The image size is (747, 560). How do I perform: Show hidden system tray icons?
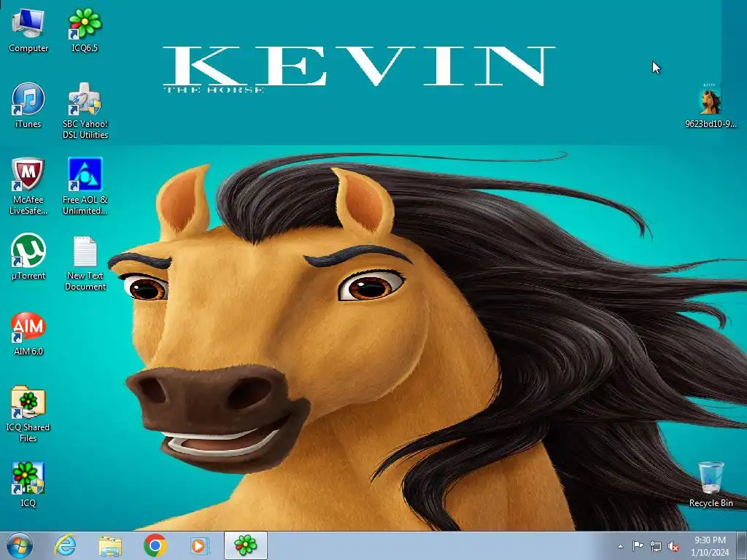pos(620,546)
